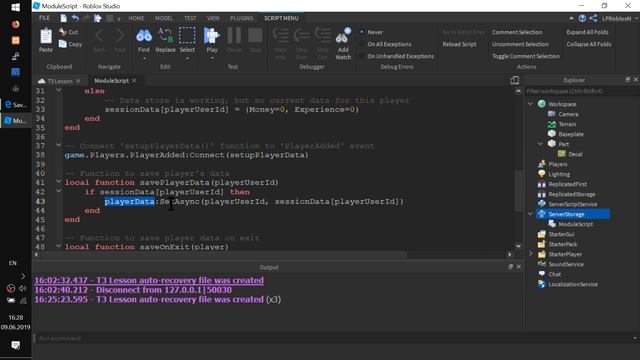Screen dimensions: 640x360
Task: Switch to the MODEL ribbon tab
Action: tap(164, 18)
